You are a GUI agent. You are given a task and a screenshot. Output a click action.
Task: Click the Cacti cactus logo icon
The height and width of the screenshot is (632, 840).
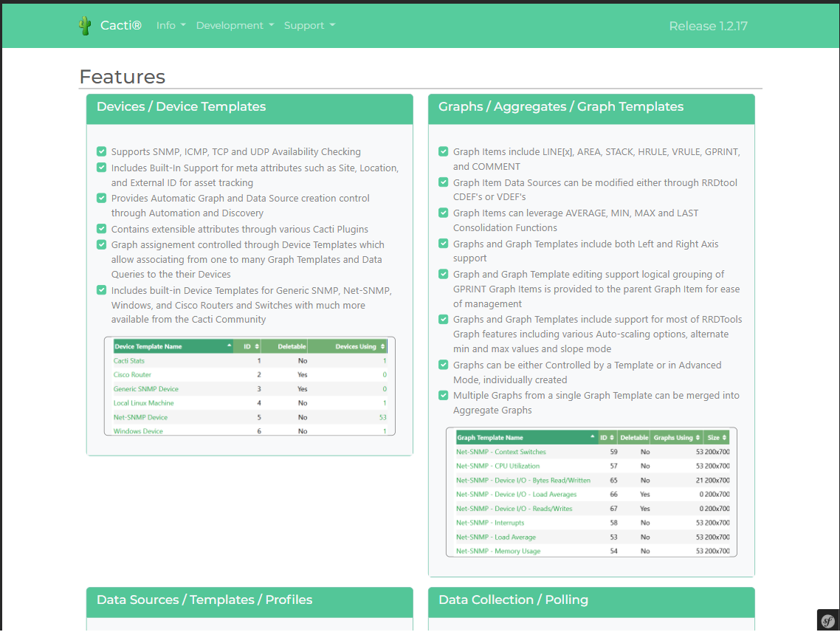tap(85, 26)
